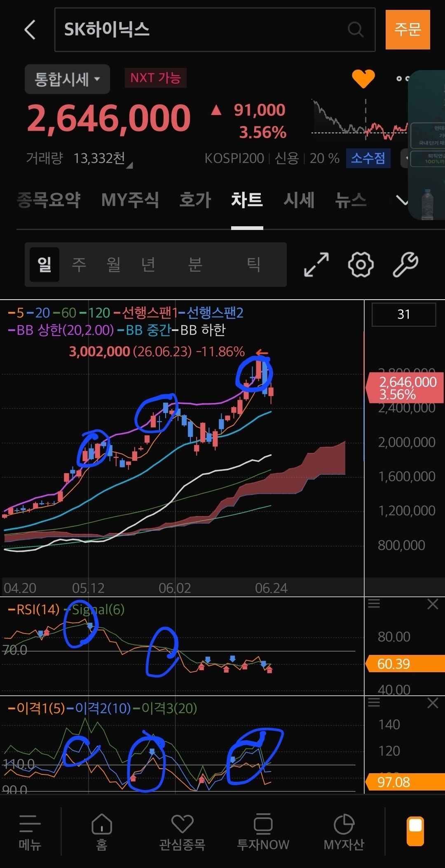Click the 주문 order button
Viewport: 445px width, 868px height.
coord(408,30)
